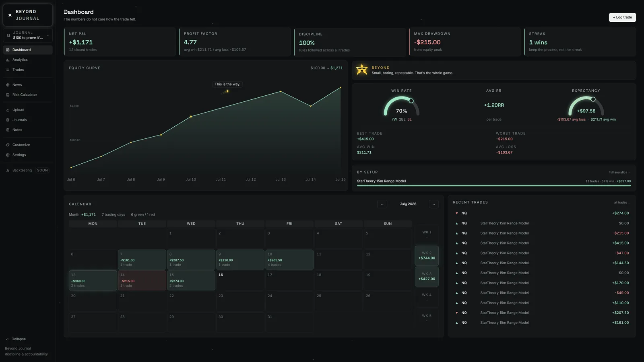Image resolution: width=644 pixels, height=362 pixels.
Task: Click the StarTheory setup progress bar
Action: click(494, 186)
